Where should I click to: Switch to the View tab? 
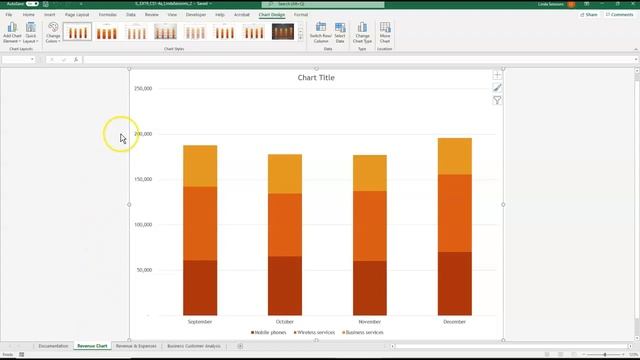(172, 15)
